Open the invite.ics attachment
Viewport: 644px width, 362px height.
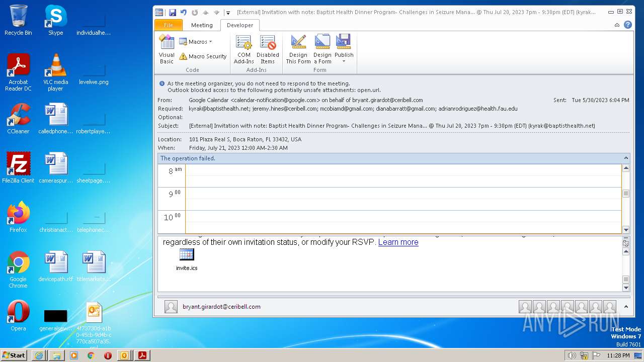187,260
